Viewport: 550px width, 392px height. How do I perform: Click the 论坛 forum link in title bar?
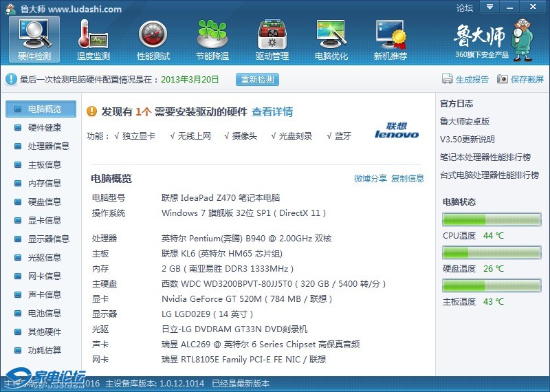point(465,8)
